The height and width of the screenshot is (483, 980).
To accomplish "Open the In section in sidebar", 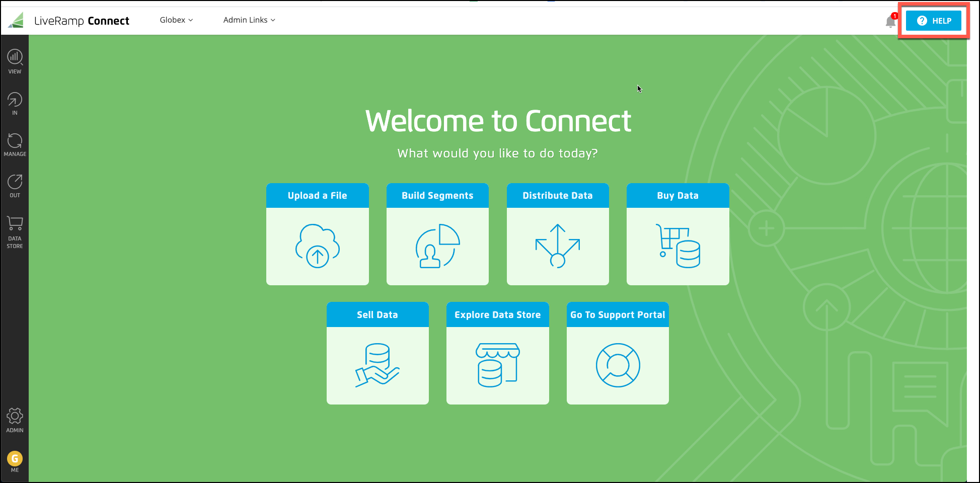I will pos(15,103).
